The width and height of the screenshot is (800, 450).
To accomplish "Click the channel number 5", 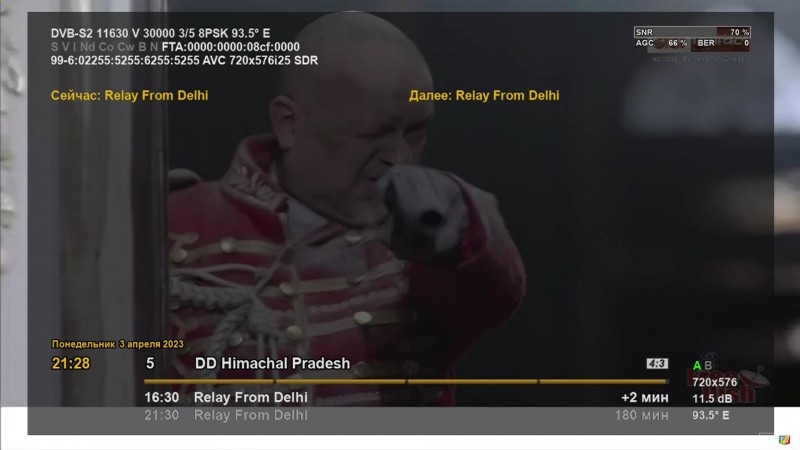I will pyautogui.click(x=150, y=363).
